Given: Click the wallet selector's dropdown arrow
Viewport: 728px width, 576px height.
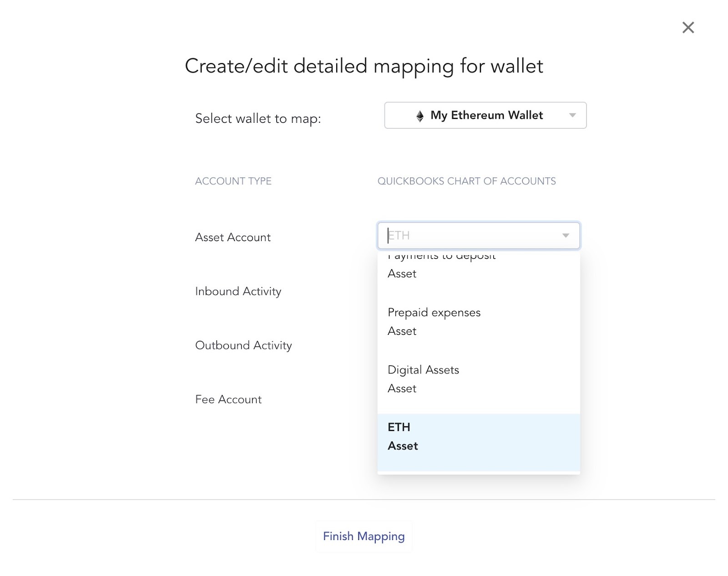Looking at the screenshot, I should click(x=572, y=116).
